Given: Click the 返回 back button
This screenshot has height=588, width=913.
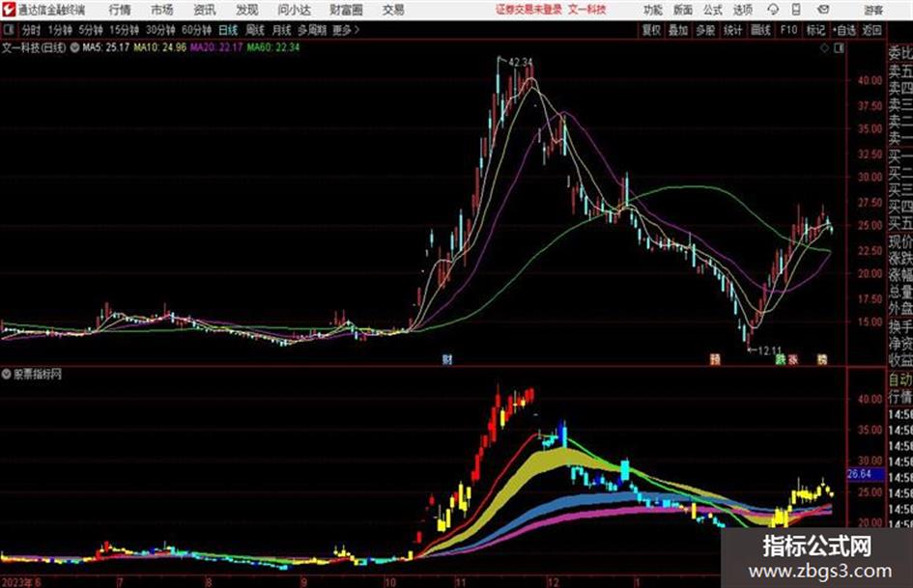Looking at the screenshot, I should coord(871,30).
